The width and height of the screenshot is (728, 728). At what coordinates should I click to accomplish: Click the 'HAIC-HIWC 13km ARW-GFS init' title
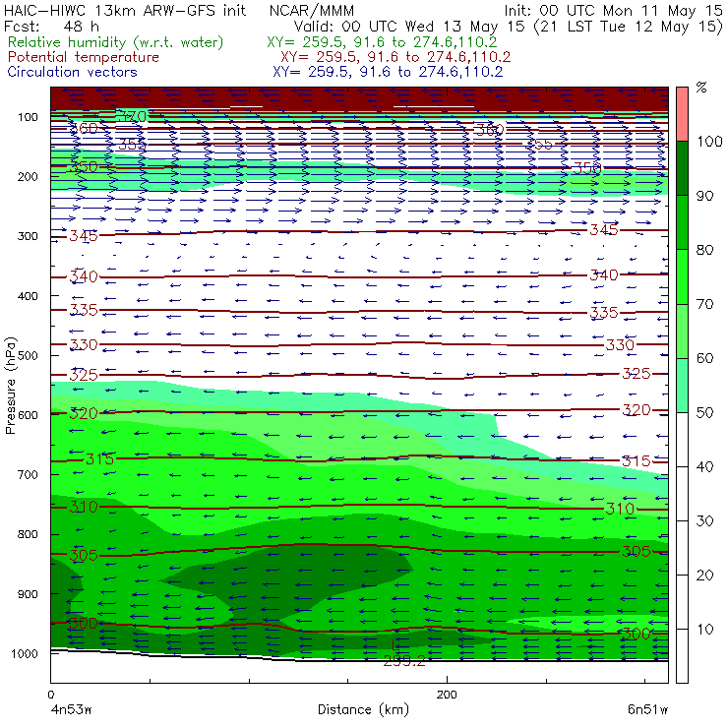(125, 10)
